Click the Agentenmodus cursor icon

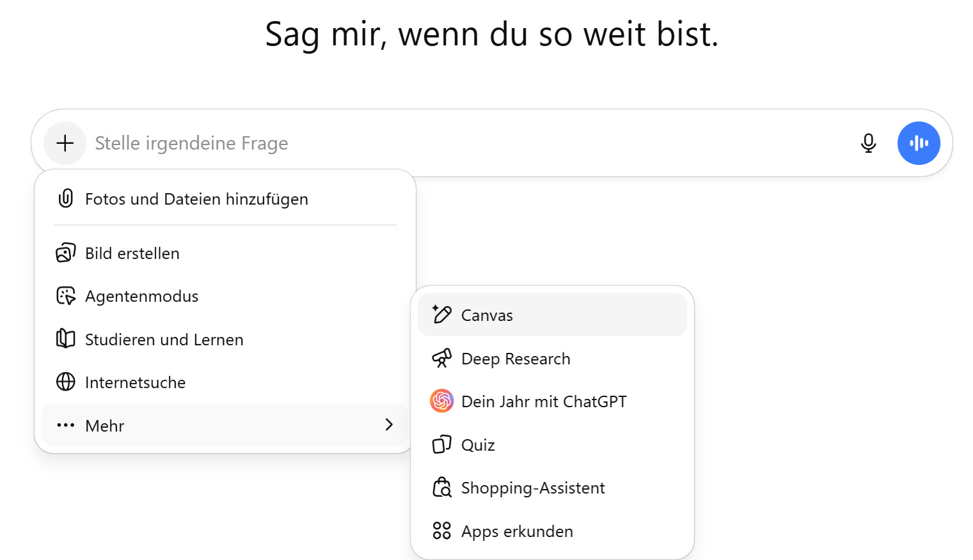65,296
